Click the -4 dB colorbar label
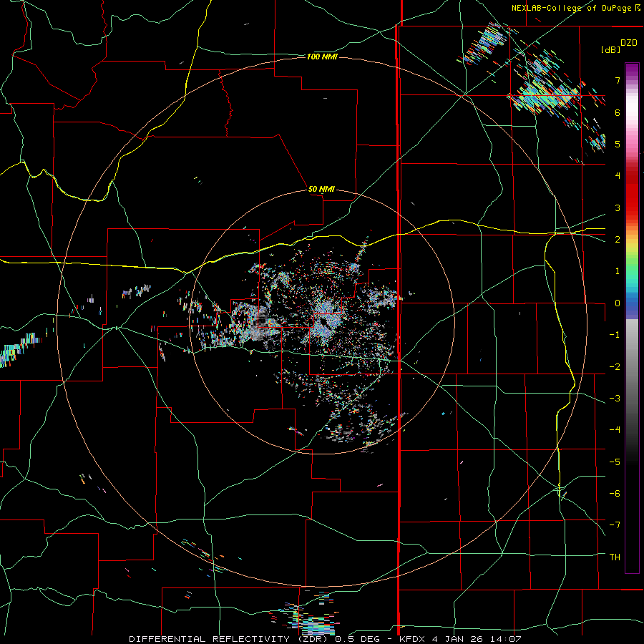Image resolution: width=644 pixels, height=644 pixels. (x=615, y=430)
